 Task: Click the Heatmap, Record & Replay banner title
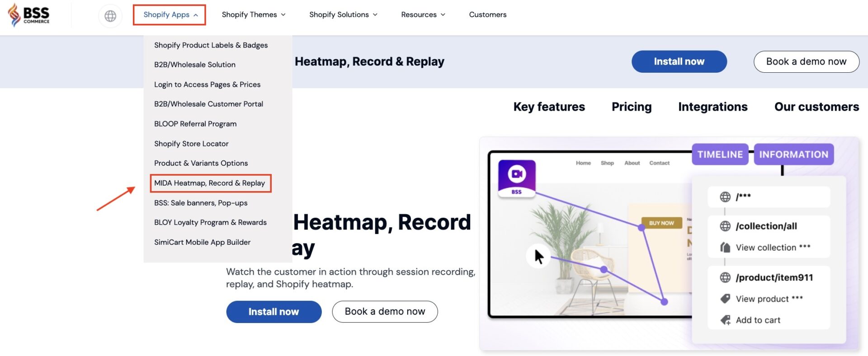[369, 61]
